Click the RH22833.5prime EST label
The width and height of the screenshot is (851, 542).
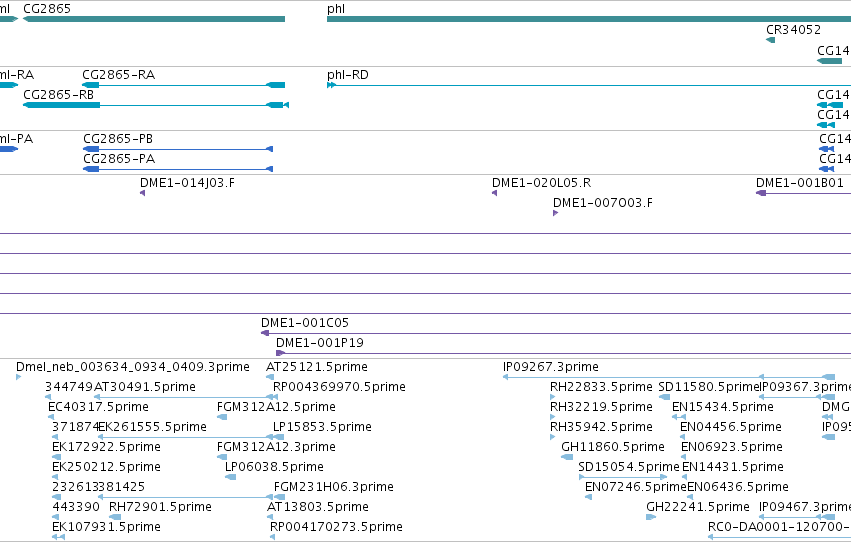pos(601,387)
